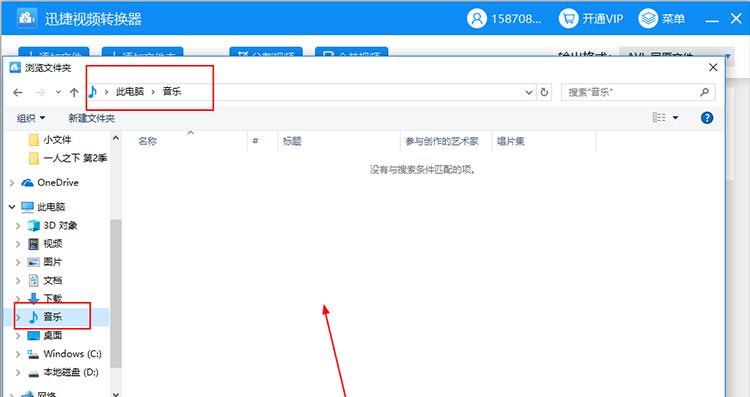Viewport: 750px width, 397px height.
Task: Expand the address bar history dropdown
Action: tap(529, 92)
